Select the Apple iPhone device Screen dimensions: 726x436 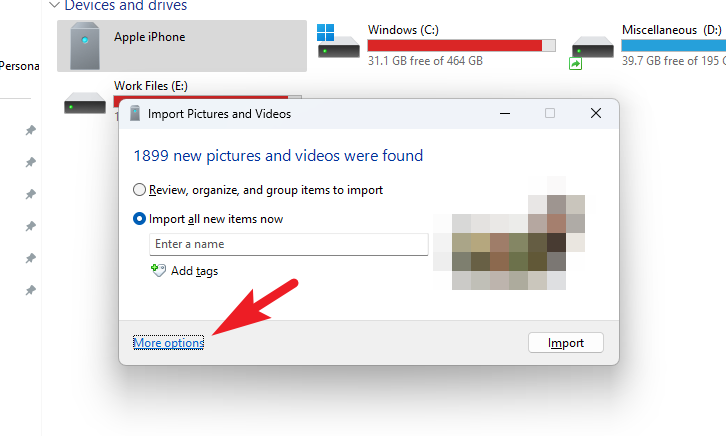coord(182,46)
